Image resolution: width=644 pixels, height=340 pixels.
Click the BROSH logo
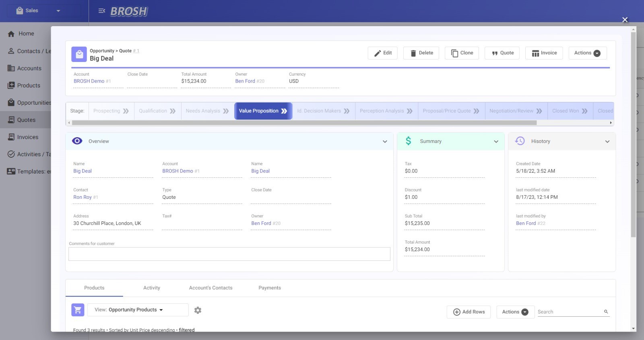(x=129, y=11)
